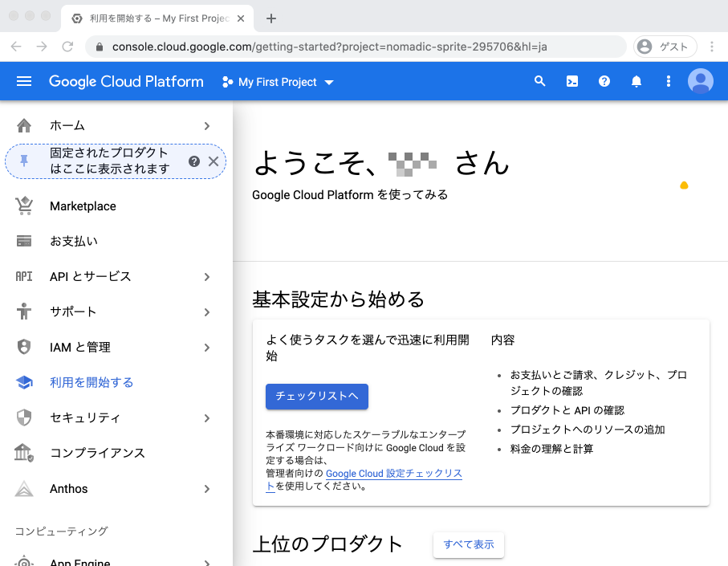Viewport: 728px width, 566px height.
Task: Click 料金の理解と計算 bullet text
Action: coord(551,449)
